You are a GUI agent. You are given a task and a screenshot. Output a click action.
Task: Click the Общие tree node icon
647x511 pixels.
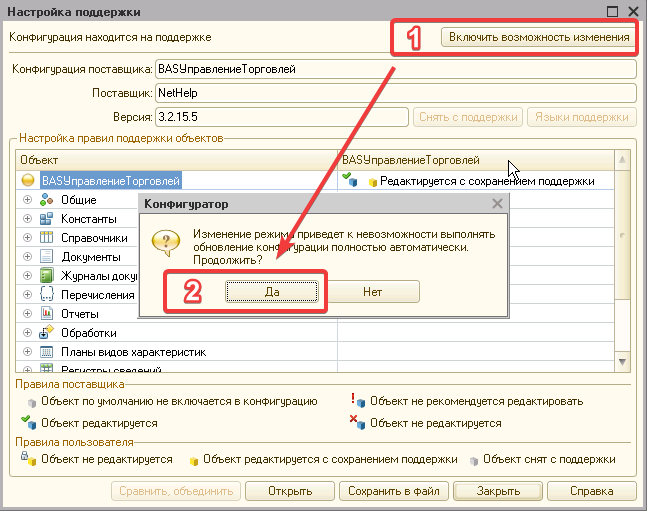click(46, 200)
